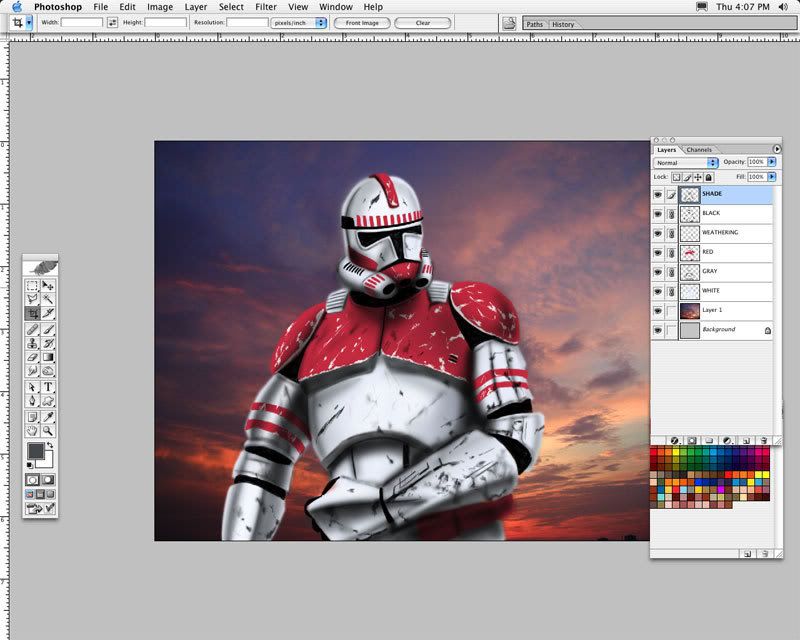Open the layer style menu in Layers panel
Image resolution: width=800 pixels, height=640 pixels.
pos(674,440)
